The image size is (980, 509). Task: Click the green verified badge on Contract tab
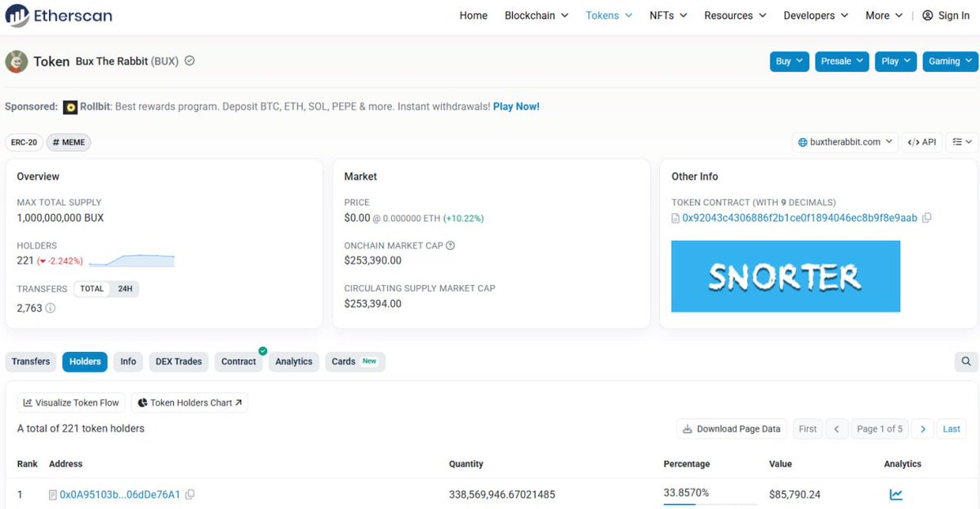click(263, 351)
